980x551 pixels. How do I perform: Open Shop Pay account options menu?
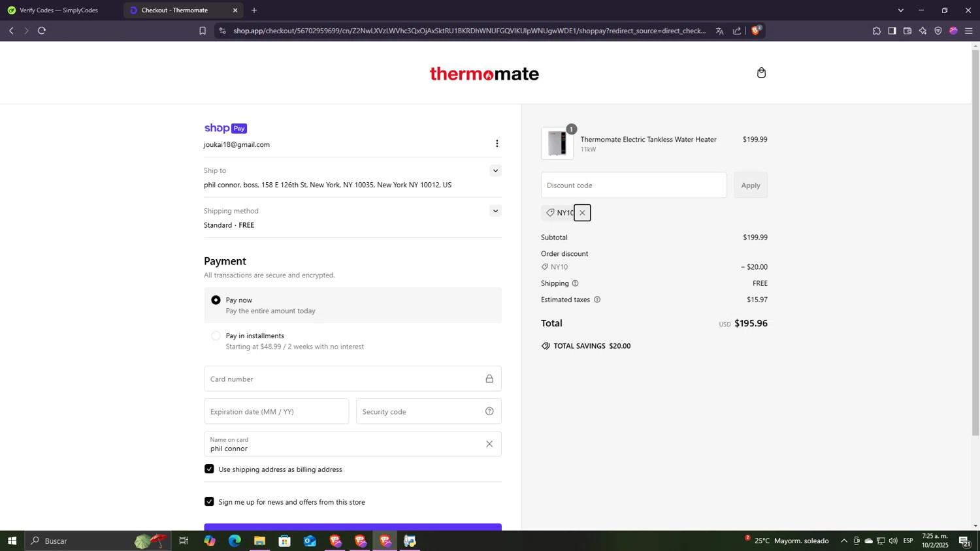(497, 144)
